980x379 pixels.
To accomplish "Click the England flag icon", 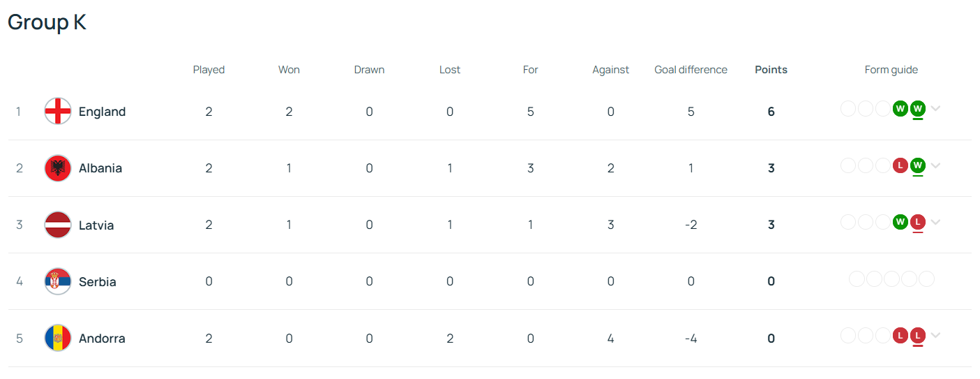I will (x=57, y=112).
